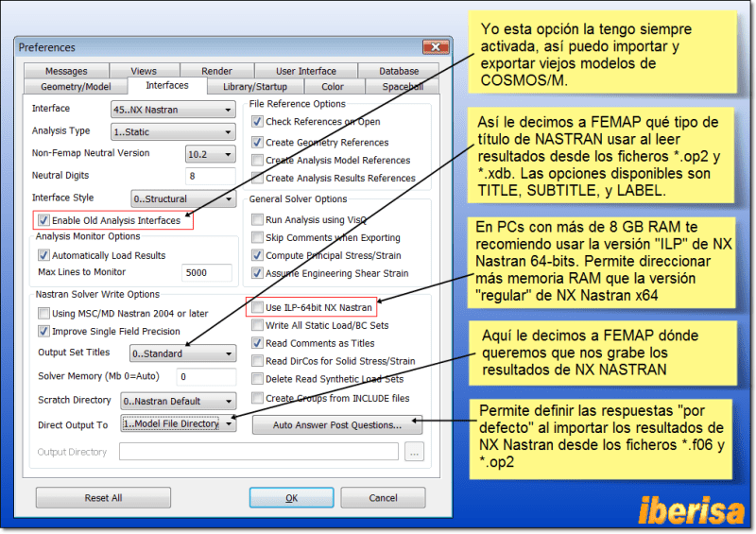Toggle Enable Old Analysis Interfaces checkbox
This screenshot has height=534, width=756.
[43, 220]
